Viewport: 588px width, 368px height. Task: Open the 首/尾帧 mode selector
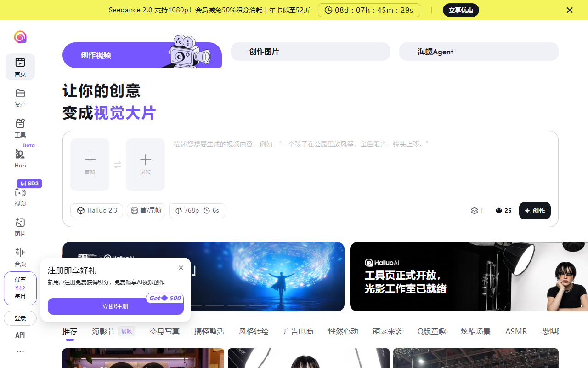146,211
